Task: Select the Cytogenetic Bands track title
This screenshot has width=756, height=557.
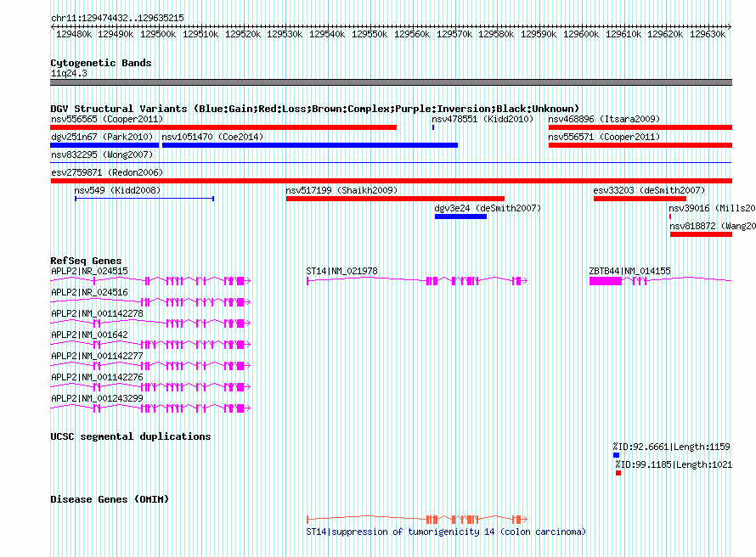Action: pyautogui.click(x=101, y=63)
